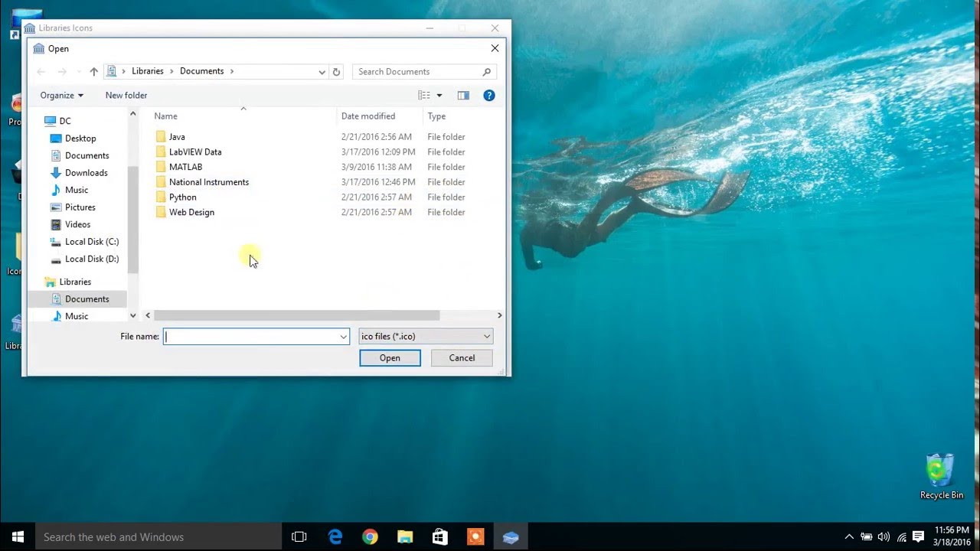Open the Organize menu

click(60, 95)
